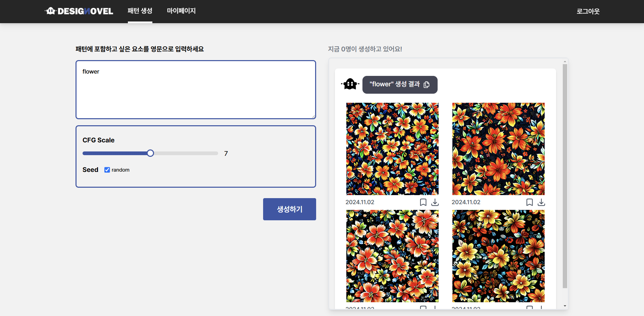Switch to the 패턴 생성 tab
The height and width of the screenshot is (316, 644).
[140, 11]
